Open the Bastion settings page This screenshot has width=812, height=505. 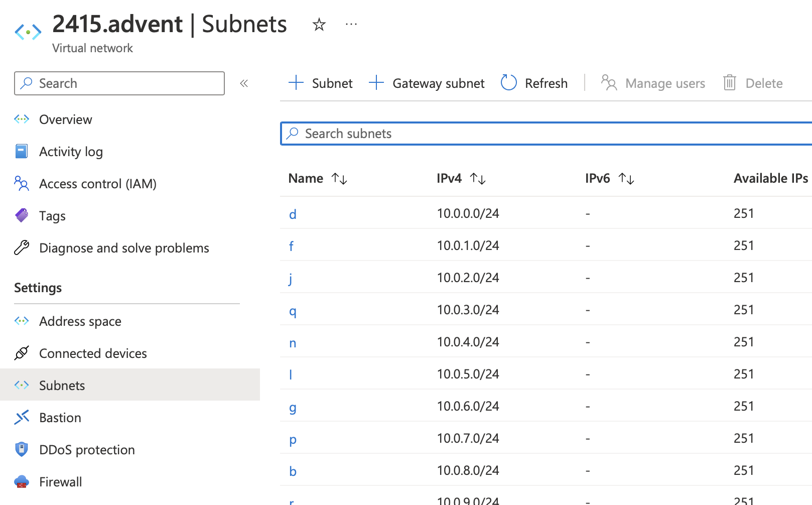coord(60,418)
